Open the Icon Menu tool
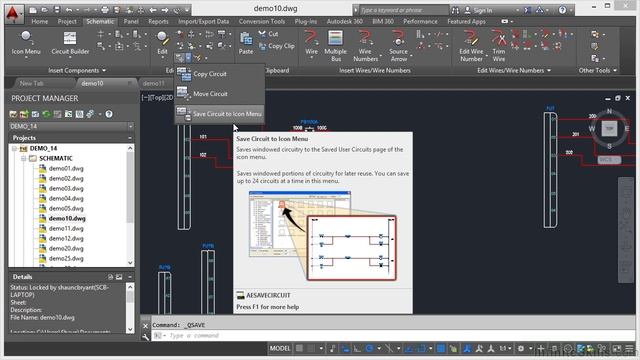640x360 pixels. 26,43
